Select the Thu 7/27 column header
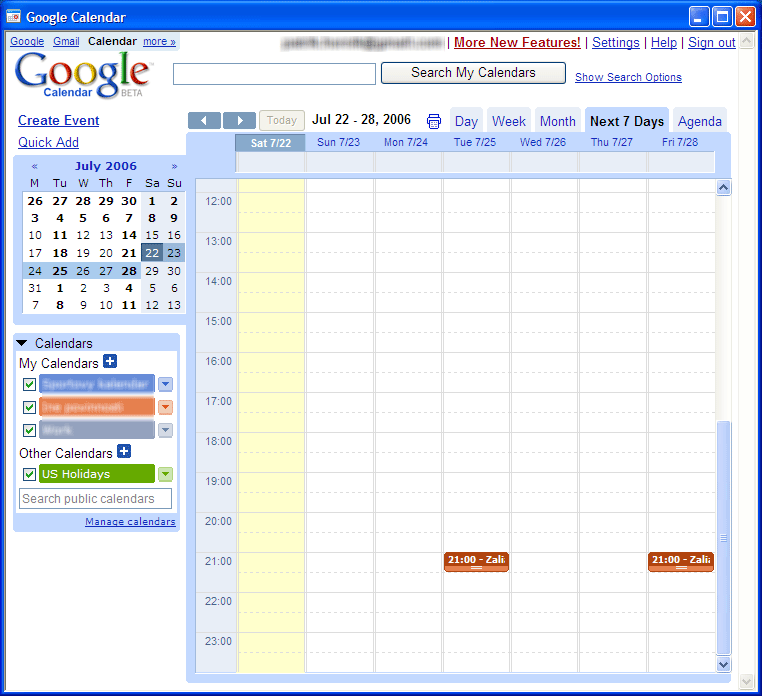Viewport: 762px width, 696px height. pos(612,142)
